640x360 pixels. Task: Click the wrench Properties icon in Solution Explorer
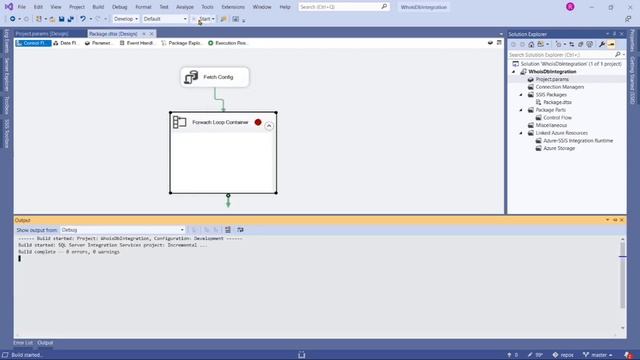tap(602, 44)
